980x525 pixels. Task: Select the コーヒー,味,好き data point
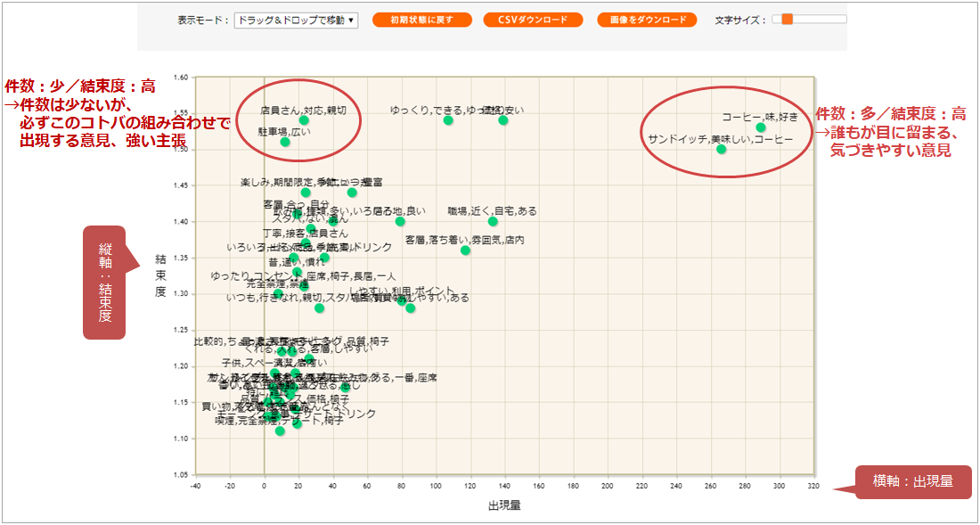761,127
